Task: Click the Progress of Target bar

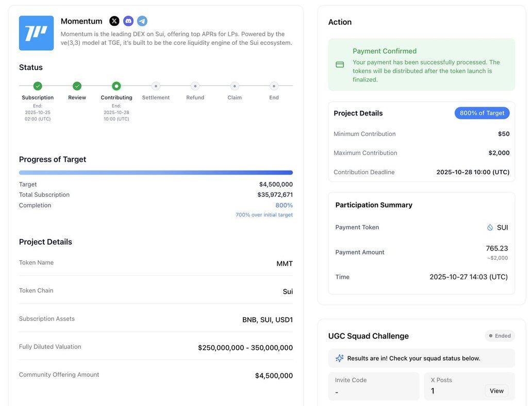Action: tap(156, 173)
